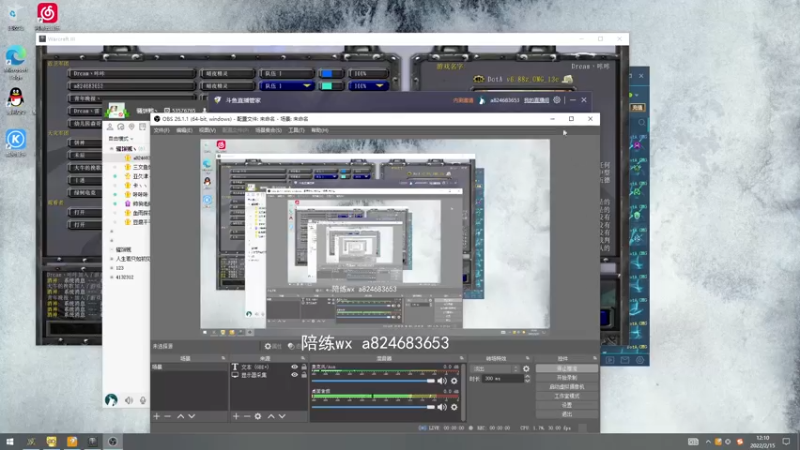Click the QQ penguin desktop icon

click(16, 97)
